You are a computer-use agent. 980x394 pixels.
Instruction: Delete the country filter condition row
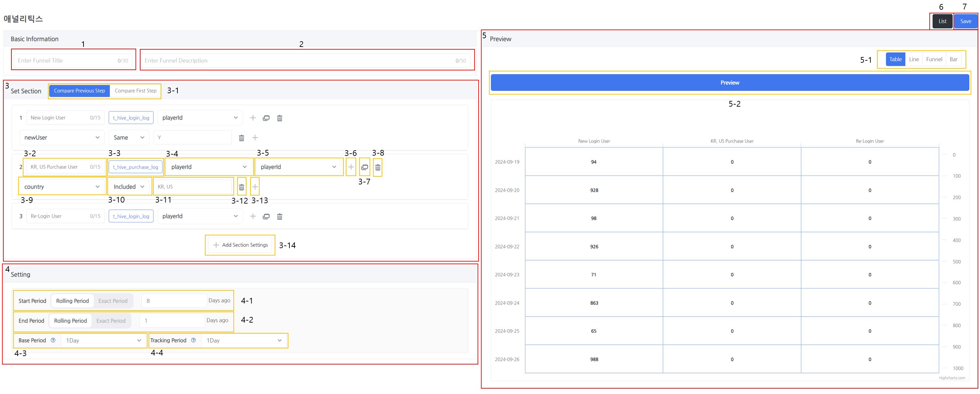tap(241, 187)
